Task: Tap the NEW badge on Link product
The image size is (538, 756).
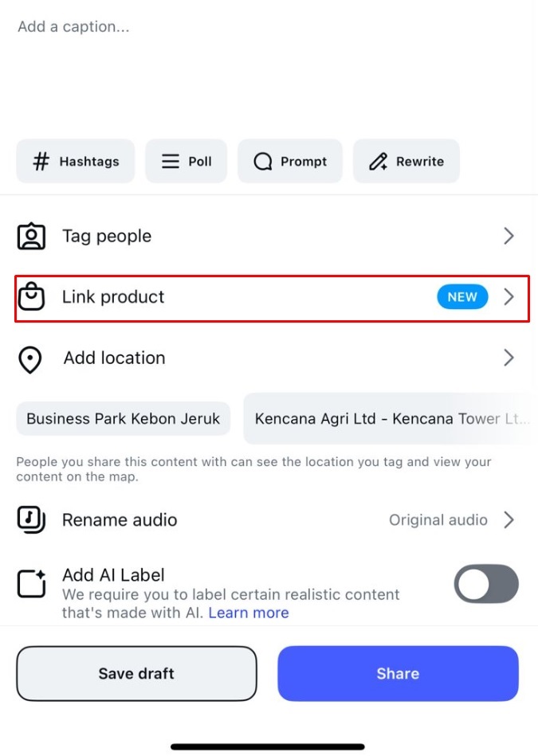Action: tap(462, 297)
